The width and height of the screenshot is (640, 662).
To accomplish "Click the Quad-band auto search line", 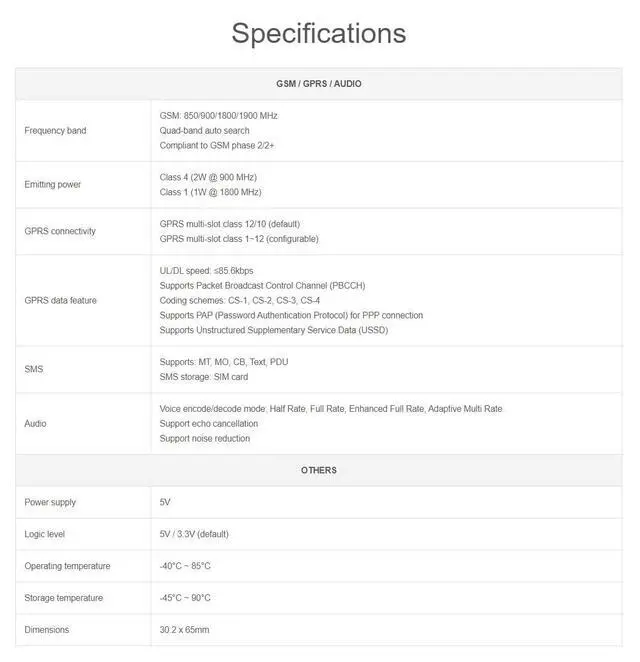I will pyautogui.click(x=205, y=131).
